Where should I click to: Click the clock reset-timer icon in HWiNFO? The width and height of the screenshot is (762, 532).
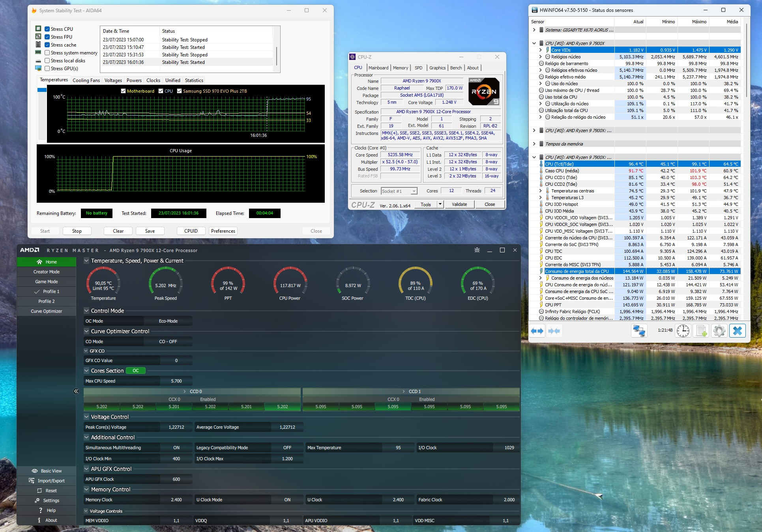coord(683,331)
